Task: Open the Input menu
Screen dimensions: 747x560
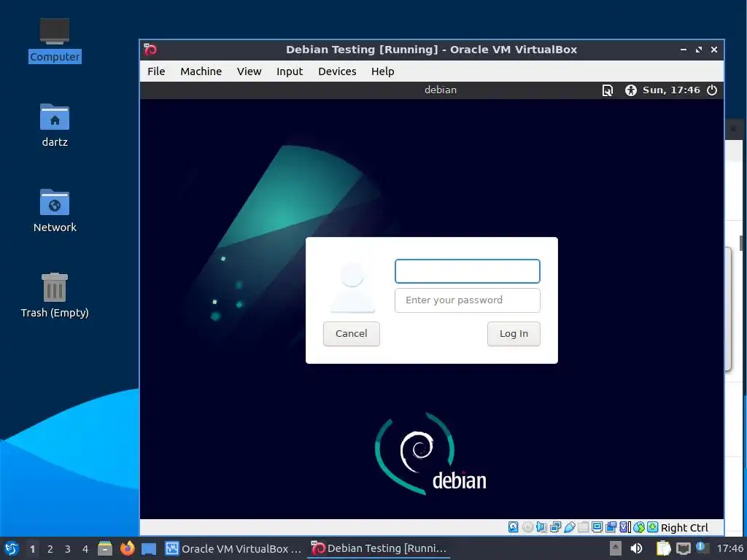Action: coord(290,71)
